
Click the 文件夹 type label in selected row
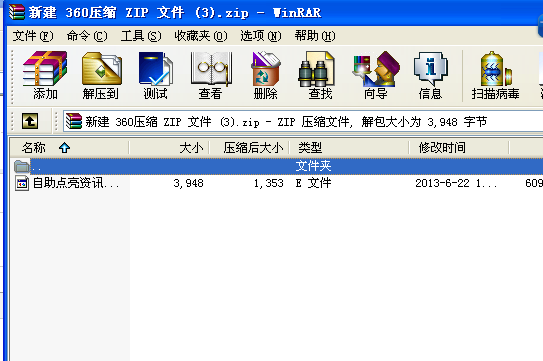click(x=313, y=166)
